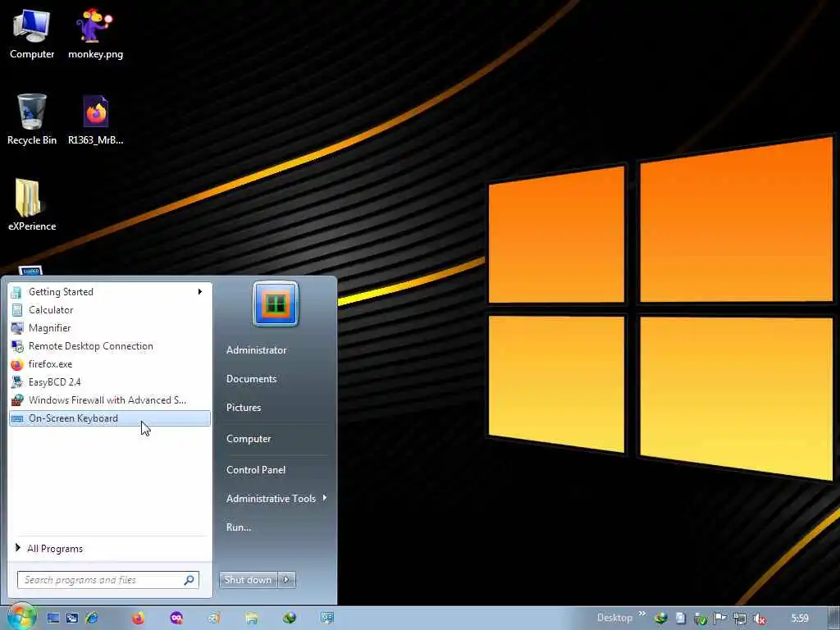Launch Internet Explorer from quick launch
The width and height of the screenshot is (840, 630).
click(x=92, y=619)
